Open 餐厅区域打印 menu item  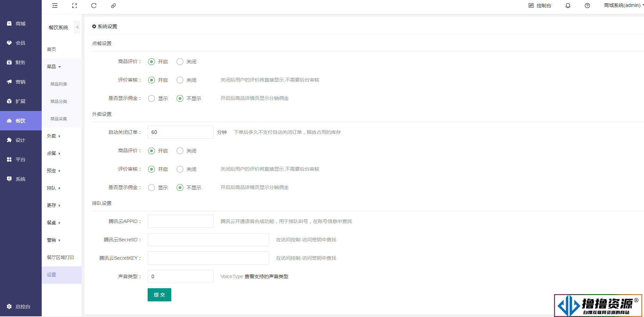coord(61,257)
